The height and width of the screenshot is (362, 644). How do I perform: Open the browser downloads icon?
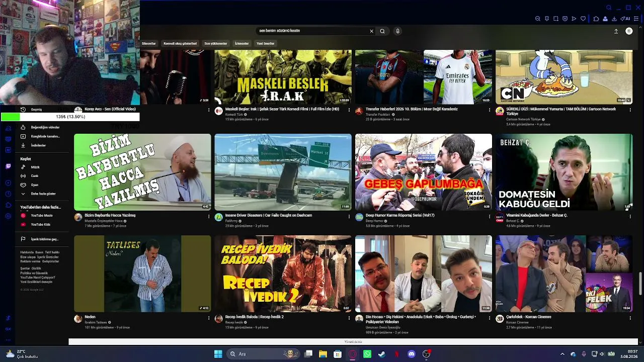point(614,19)
